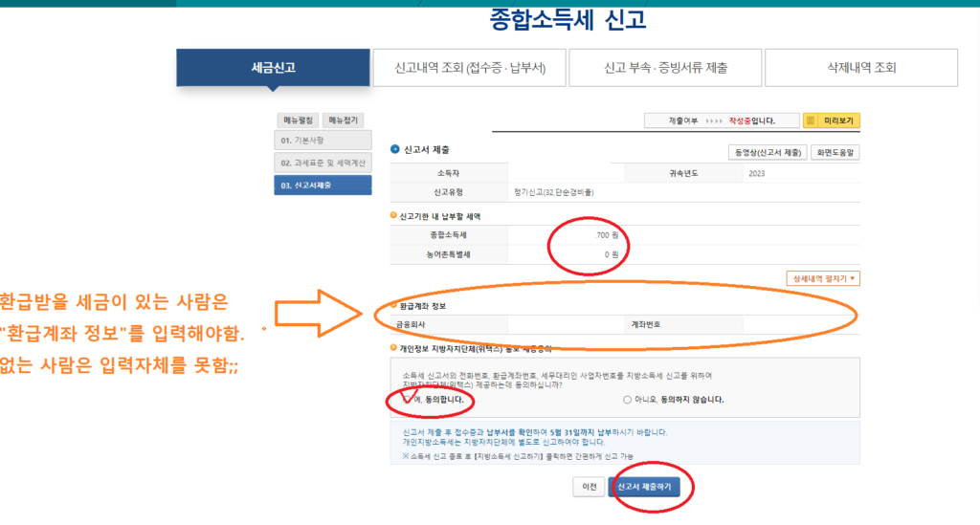Expand 상세내역 펼치기 dropdown
980x525 pixels.
(823, 278)
